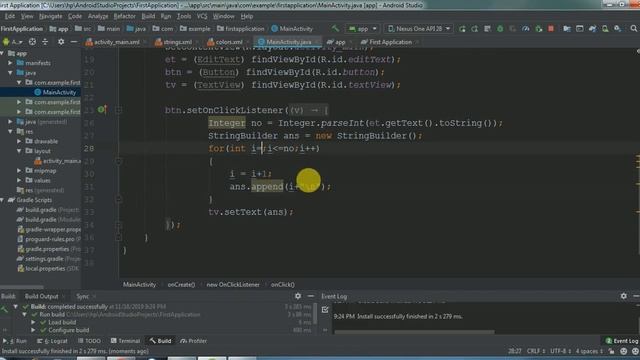Collapse the res folder node
Screen dimensions: 640x360
point(10,132)
